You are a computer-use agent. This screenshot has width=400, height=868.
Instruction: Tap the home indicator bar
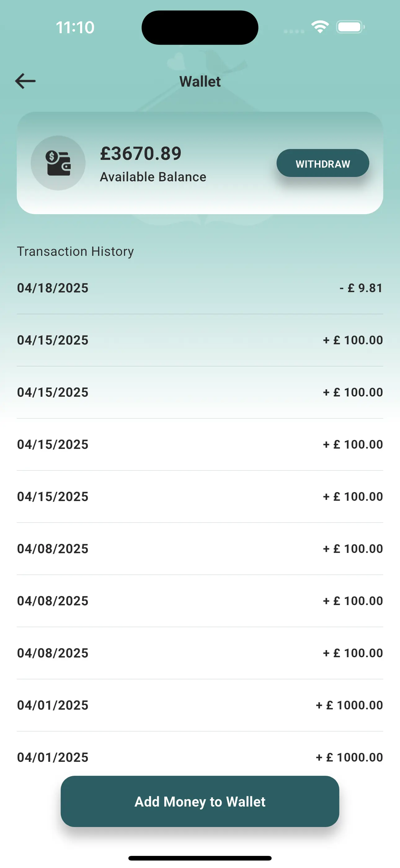click(200, 858)
